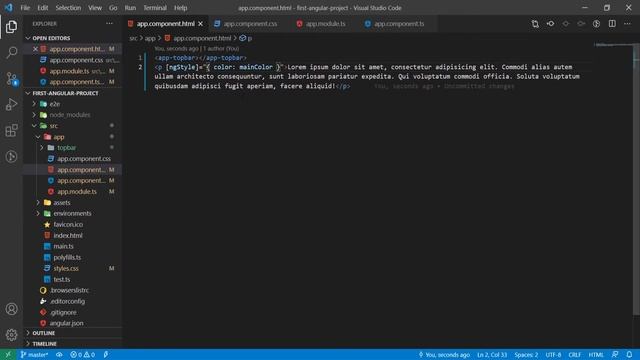This screenshot has width=640, height=360.
Task: Open test.ts file
Action: [62, 280]
